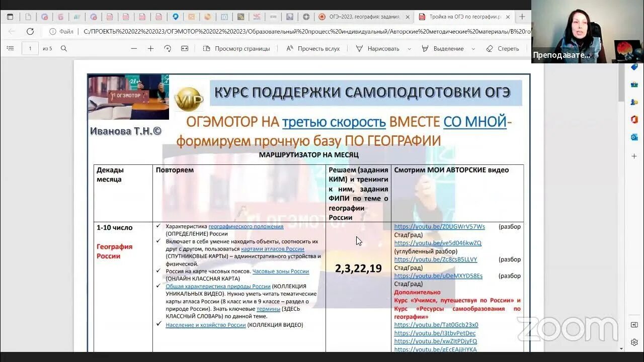Open the shopping tag sidebar icon

634,67
